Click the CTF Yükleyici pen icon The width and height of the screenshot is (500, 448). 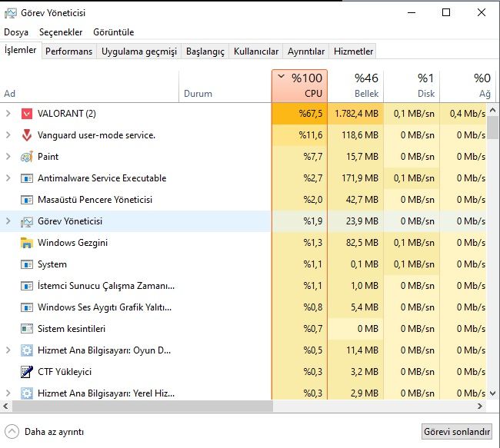(x=27, y=372)
